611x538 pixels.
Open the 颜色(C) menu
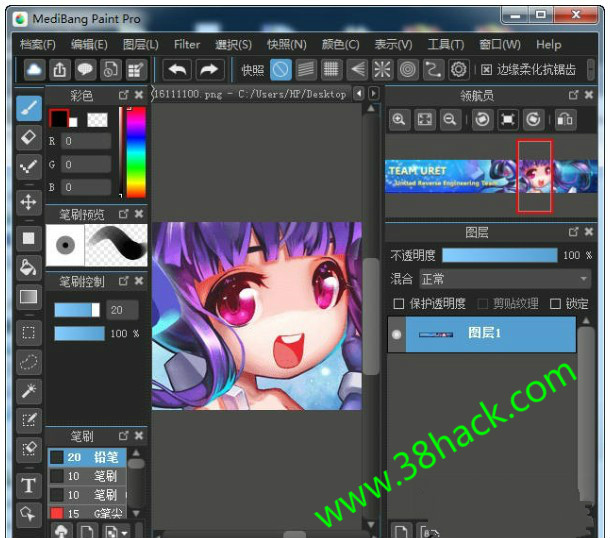click(x=341, y=44)
